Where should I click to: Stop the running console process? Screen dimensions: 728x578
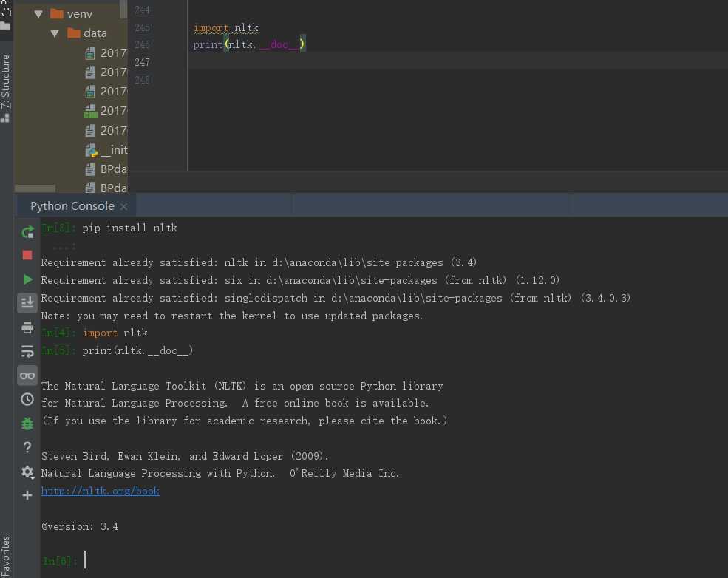(27, 255)
